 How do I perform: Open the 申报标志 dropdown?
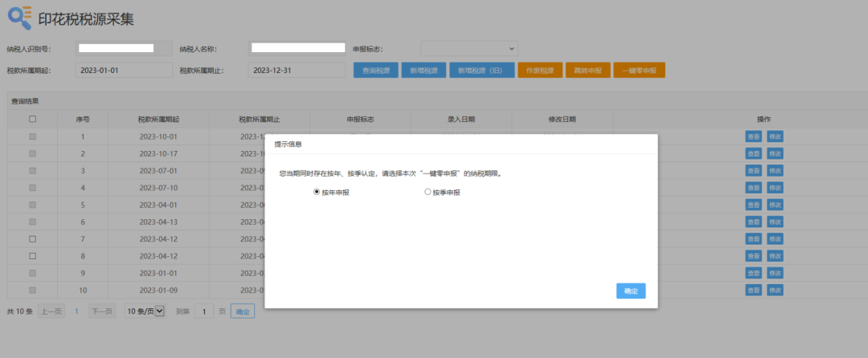(469, 49)
